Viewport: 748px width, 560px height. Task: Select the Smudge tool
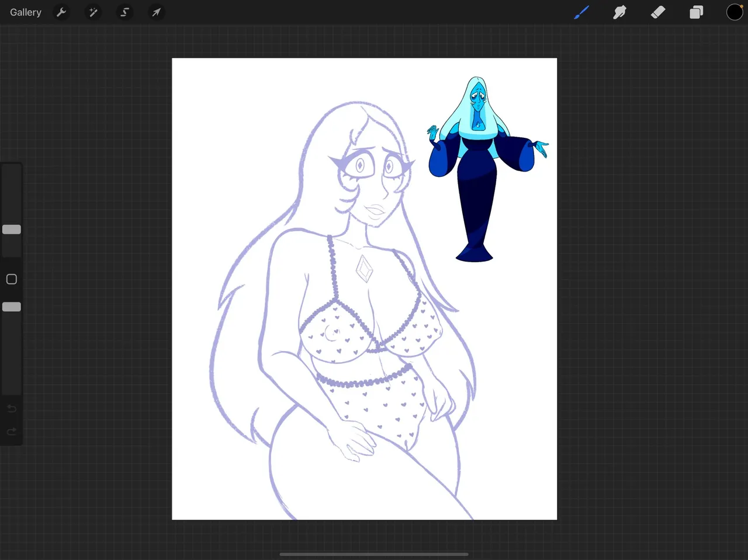tap(619, 12)
